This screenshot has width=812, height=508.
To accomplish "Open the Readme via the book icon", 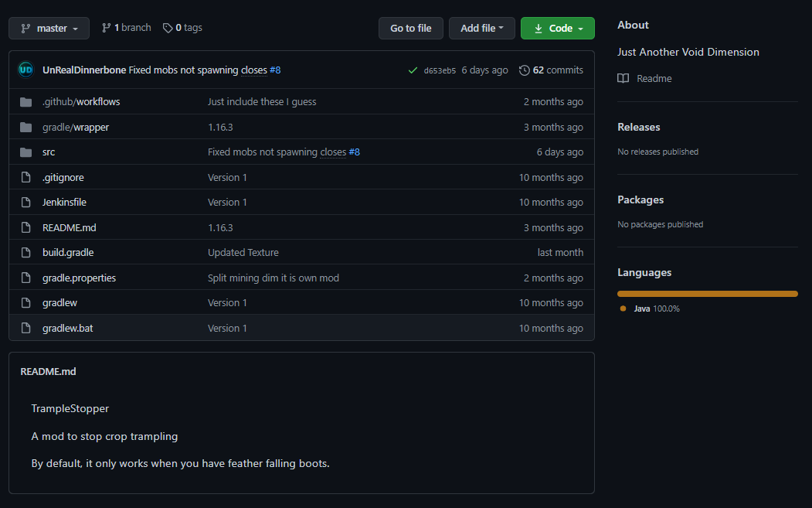I will pyautogui.click(x=623, y=78).
